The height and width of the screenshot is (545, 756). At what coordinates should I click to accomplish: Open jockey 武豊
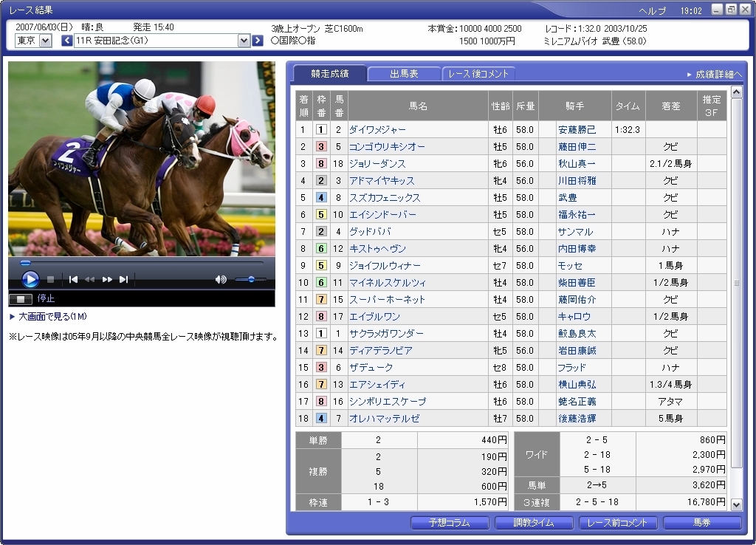point(568,198)
